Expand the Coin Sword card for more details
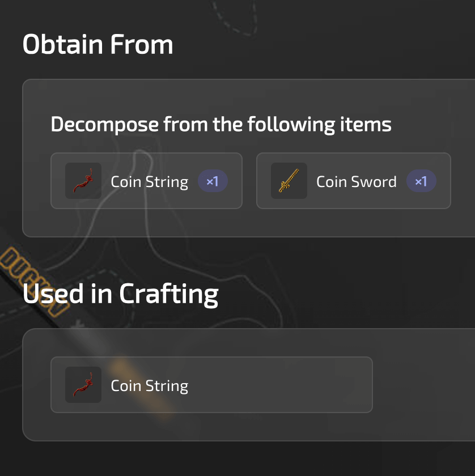 coord(353,181)
